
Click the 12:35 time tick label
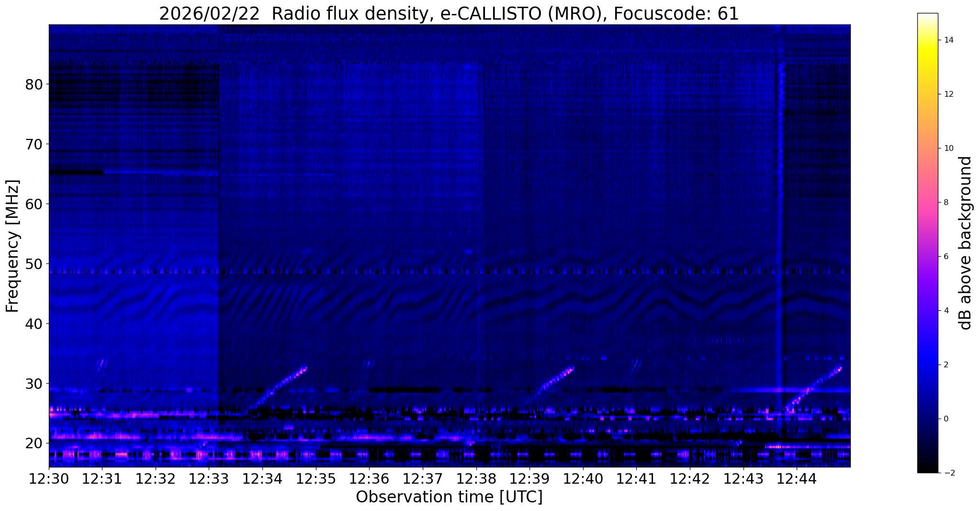pos(316,479)
